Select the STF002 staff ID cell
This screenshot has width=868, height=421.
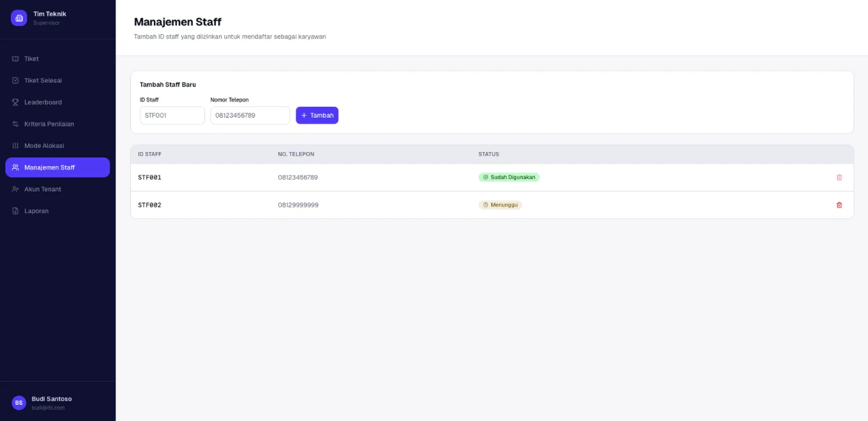coord(150,205)
